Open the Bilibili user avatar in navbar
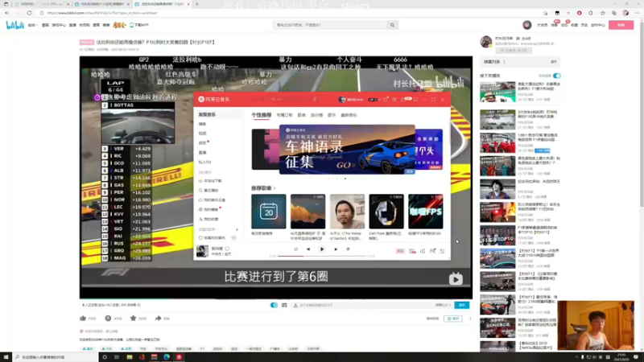 527,25
